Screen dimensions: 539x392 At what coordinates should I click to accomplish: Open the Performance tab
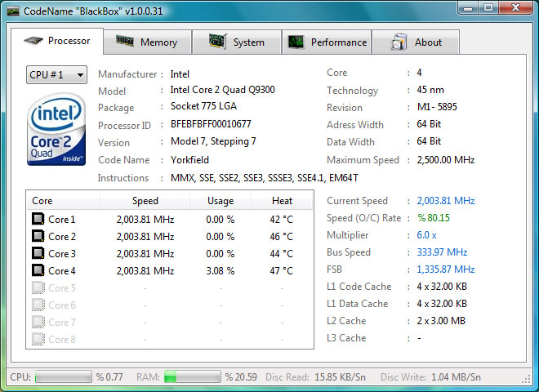coord(327,42)
